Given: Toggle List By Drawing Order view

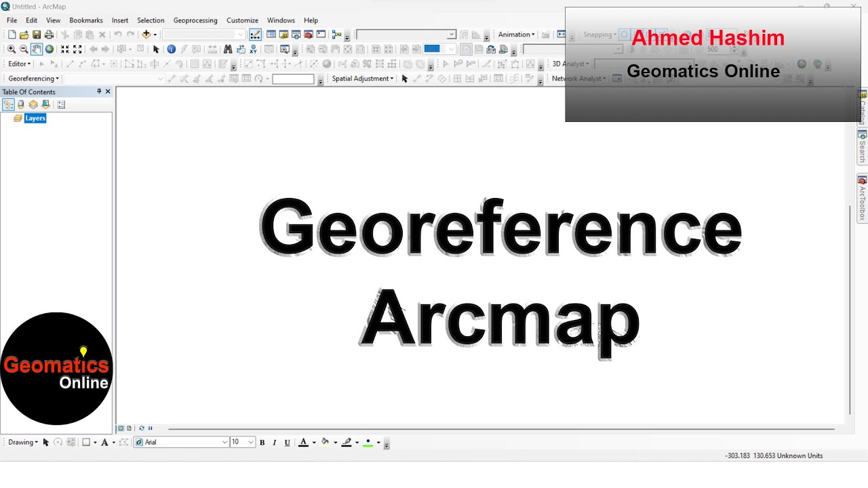Looking at the screenshot, I should click(9, 104).
